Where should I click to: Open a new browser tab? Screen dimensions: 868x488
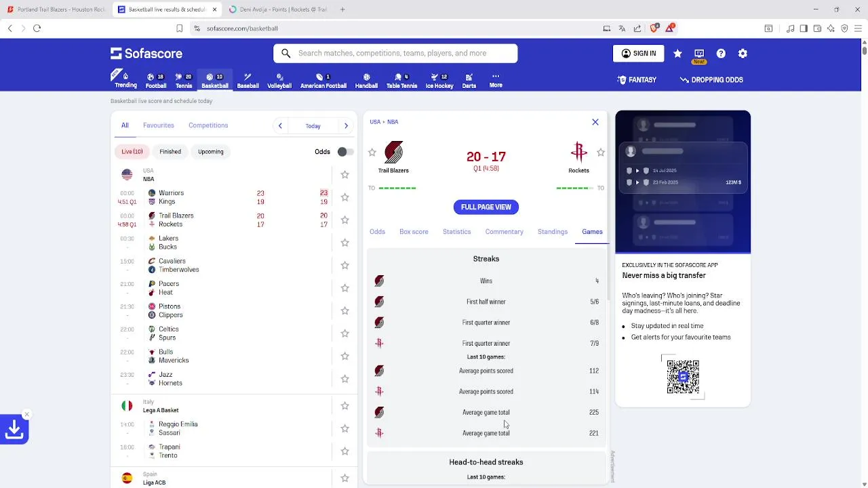pyautogui.click(x=342, y=9)
